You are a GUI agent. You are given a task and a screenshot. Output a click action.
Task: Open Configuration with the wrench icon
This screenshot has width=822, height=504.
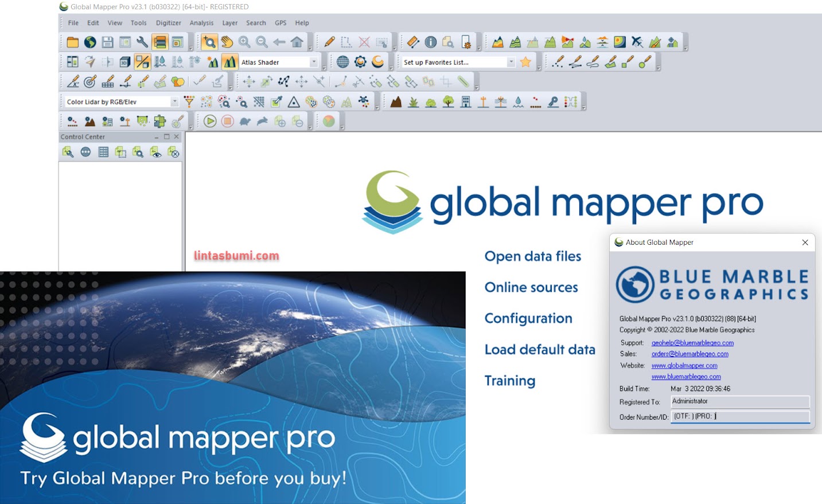(x=142, y=42)
